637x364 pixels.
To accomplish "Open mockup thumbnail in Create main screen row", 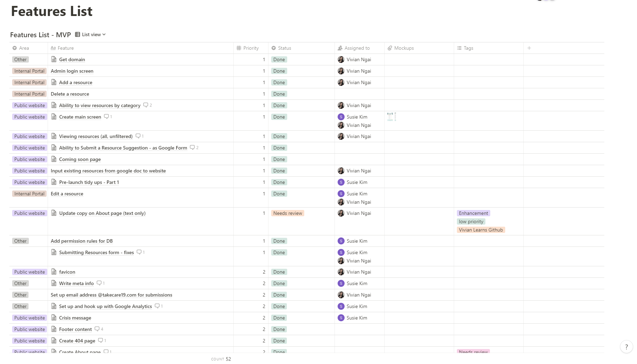I will [392, 117].
